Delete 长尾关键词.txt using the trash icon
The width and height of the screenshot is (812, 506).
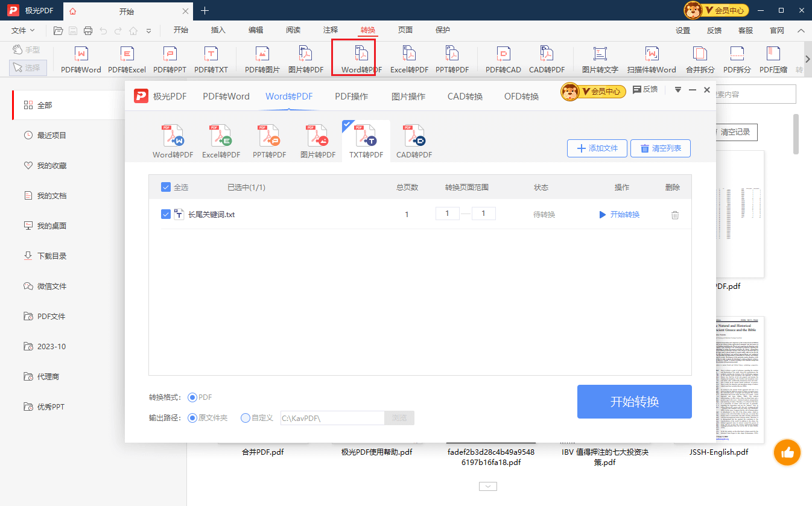675,213
